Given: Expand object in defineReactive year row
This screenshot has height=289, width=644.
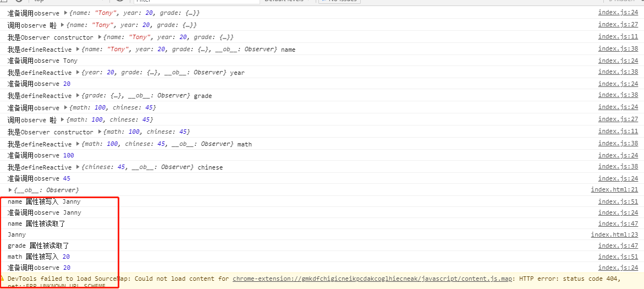Looking at the screenshot, I should 78,72.
